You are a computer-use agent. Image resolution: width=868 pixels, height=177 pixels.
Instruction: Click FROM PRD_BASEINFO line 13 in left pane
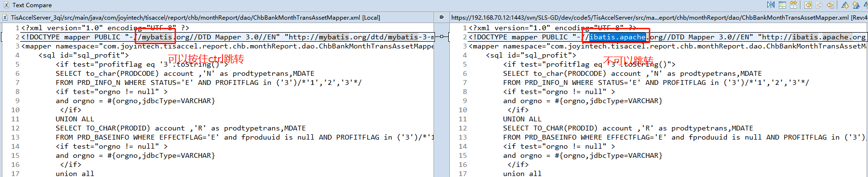coord(245,137)
